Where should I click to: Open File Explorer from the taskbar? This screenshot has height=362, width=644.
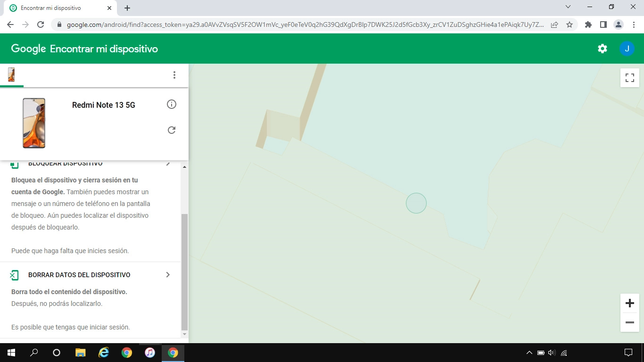pos(81,353)
